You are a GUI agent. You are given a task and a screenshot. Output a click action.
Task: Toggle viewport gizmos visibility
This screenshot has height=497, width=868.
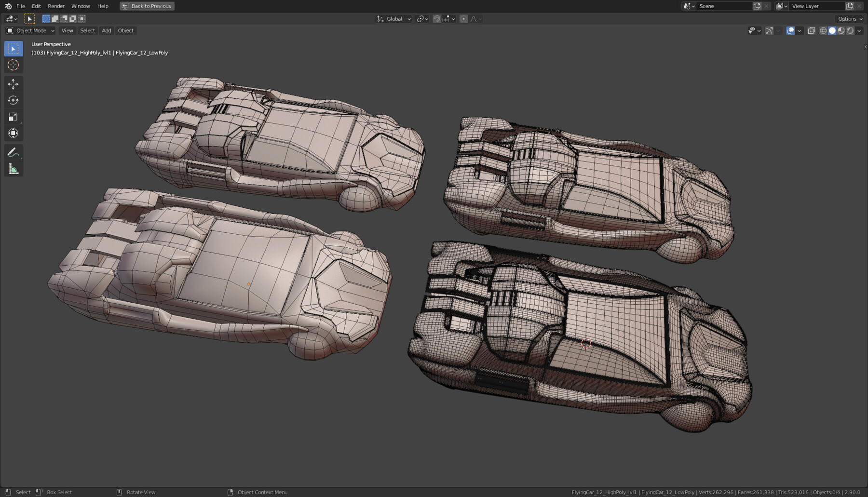click(770, 30)
